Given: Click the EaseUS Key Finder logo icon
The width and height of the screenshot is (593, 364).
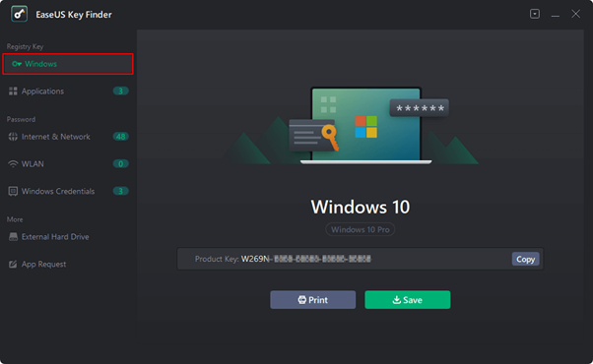Looking at the screenshot, I should pos(19,15).
